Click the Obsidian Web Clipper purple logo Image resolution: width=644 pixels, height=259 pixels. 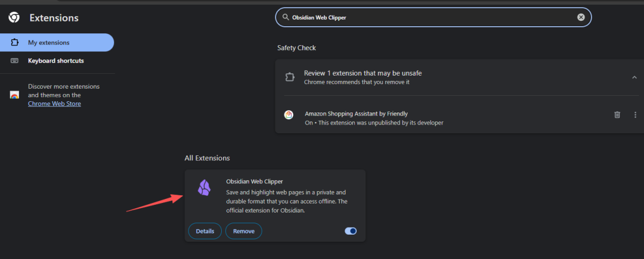(205, 188)
